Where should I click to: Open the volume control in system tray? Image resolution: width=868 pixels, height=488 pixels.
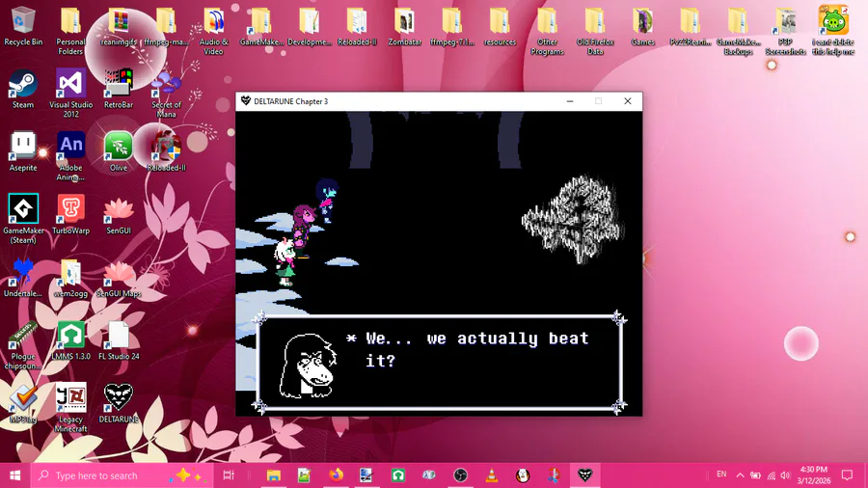point(785,475)
